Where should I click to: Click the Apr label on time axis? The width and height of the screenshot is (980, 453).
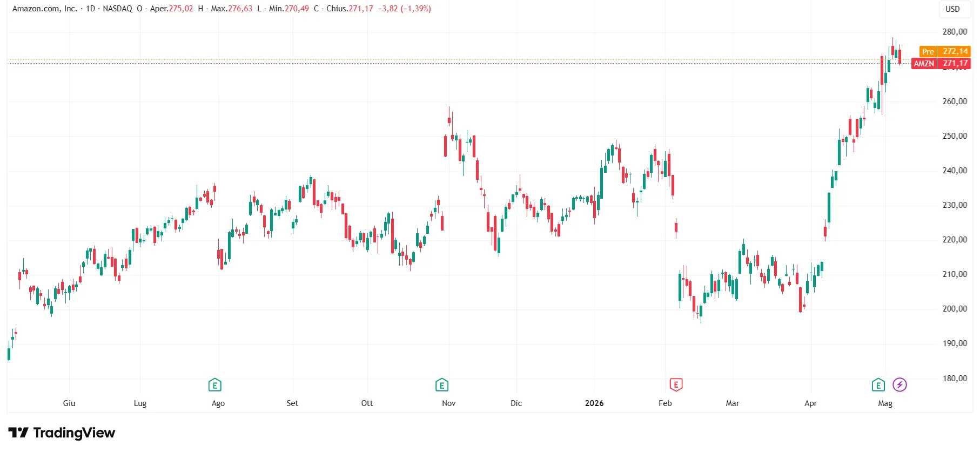[x=811, y=403]
